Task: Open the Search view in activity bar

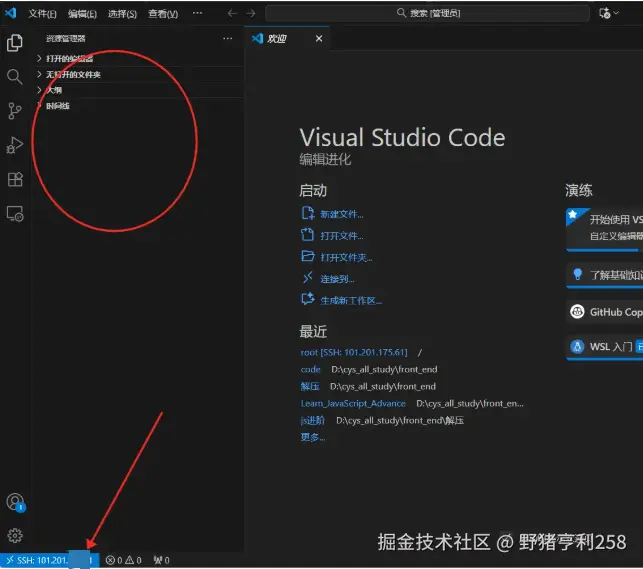Action: (x=15, y=77)
